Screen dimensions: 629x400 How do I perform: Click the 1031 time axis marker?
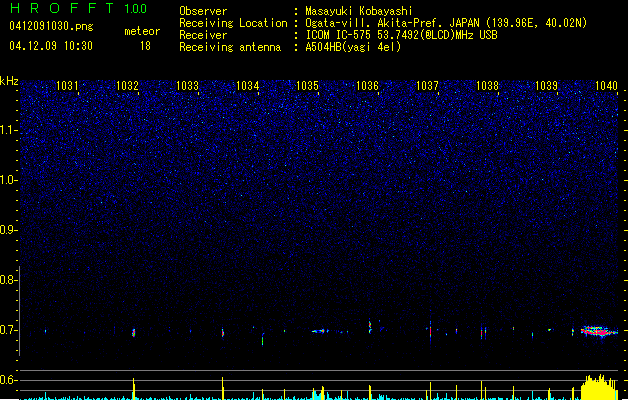point(67,85)
